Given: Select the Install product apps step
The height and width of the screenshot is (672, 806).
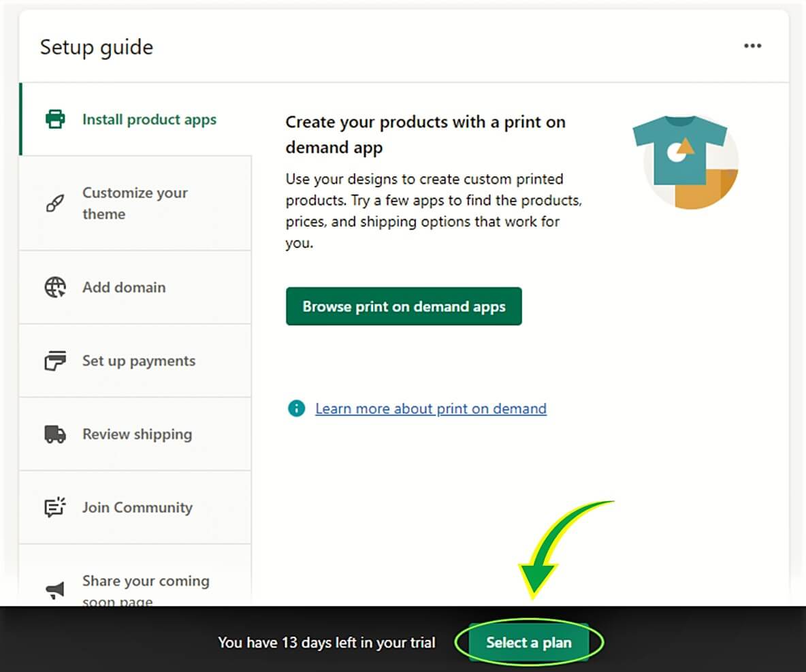Looking at the screenshot, I should click(135, 118).
